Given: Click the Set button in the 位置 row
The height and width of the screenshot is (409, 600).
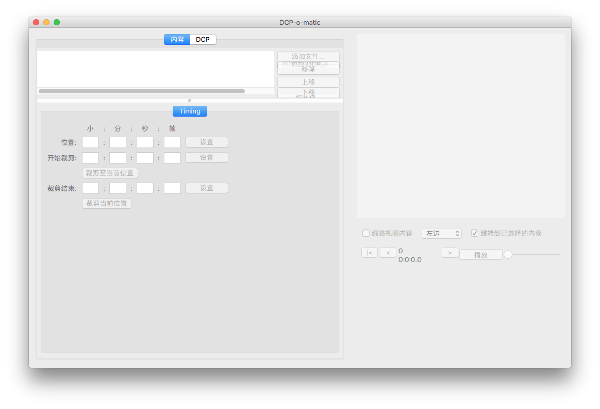Looking at the screenshot, I should [207, 142].
